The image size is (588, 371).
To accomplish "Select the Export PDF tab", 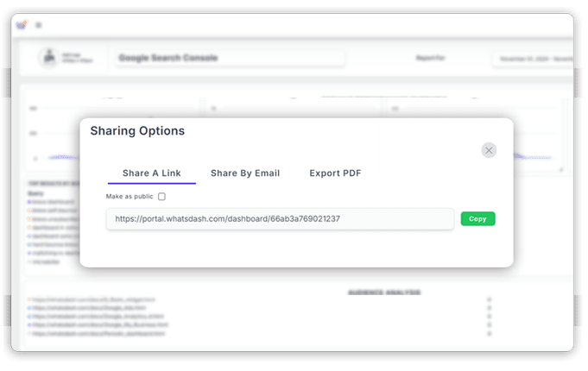I will [x=335, y=173].
